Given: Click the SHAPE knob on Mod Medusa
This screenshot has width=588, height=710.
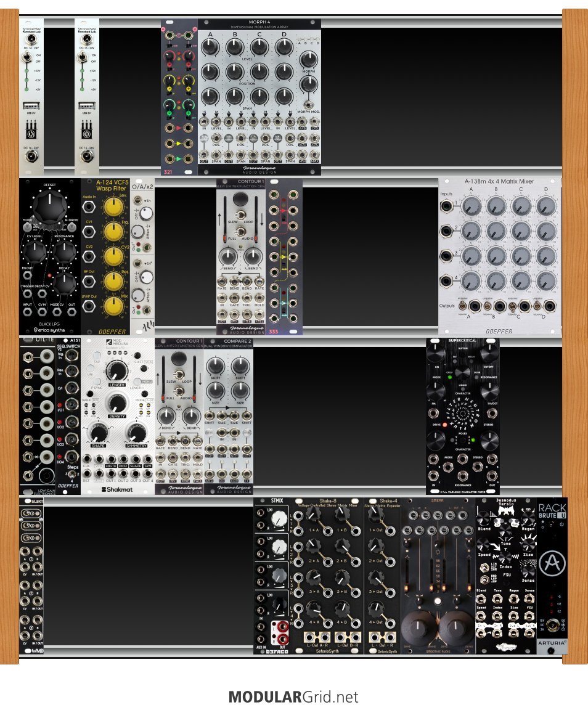Looking at the screenshot, I should pos(98,433).
